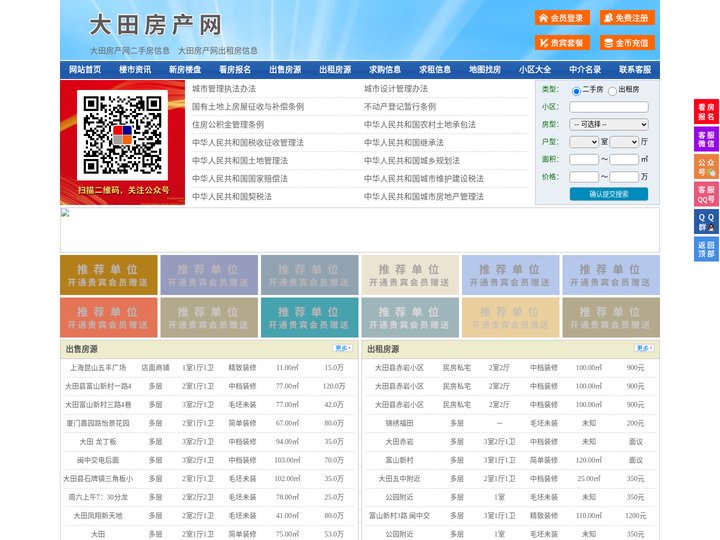This screenshot has height=540, width=720.
Task: Open the 金币充值 coin recharge button
Action: 627,43
